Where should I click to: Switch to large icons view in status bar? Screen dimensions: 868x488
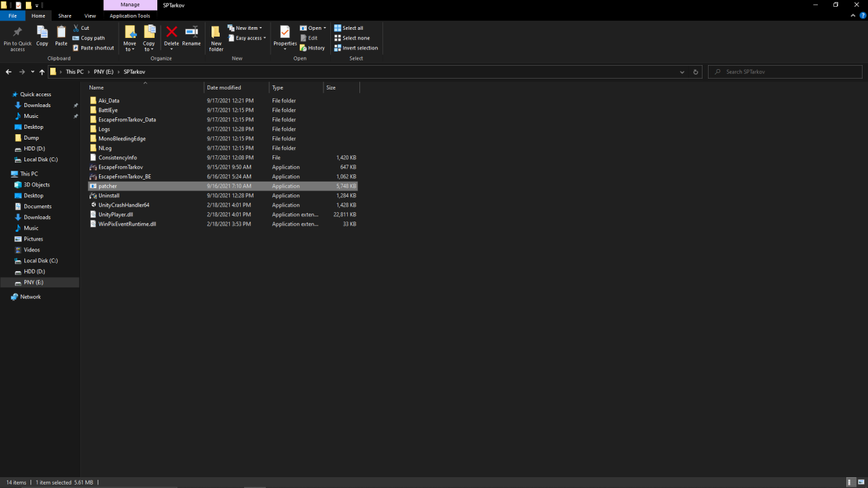tap(861, 483)
